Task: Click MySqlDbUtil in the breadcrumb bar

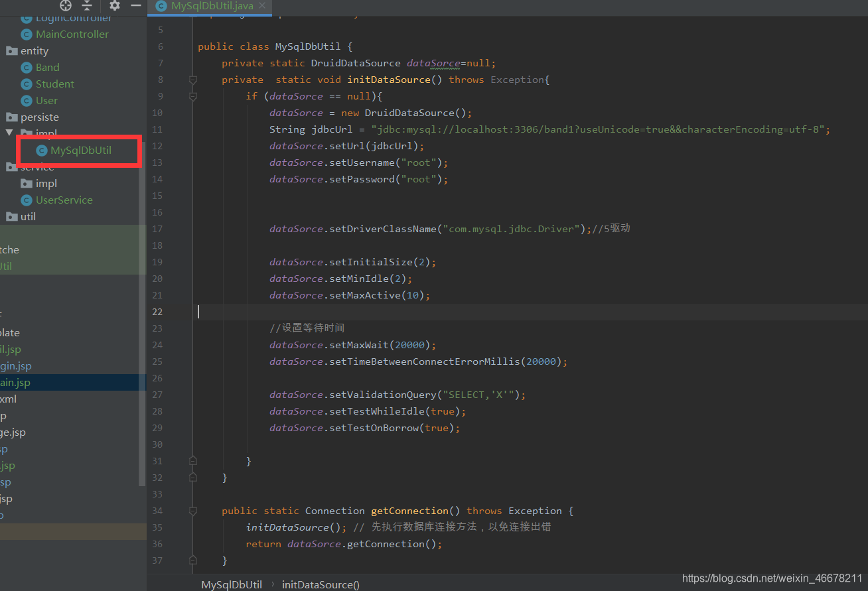Action: click(232, 584)
